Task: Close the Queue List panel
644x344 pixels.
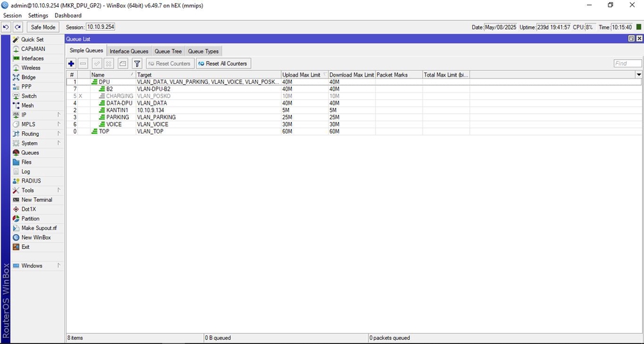Action: click(639, 39)
